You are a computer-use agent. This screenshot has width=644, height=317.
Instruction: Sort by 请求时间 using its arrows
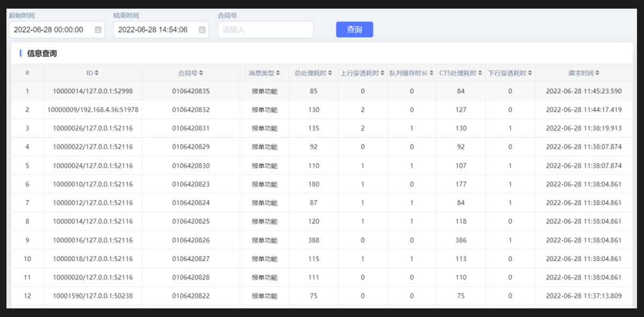597,73
